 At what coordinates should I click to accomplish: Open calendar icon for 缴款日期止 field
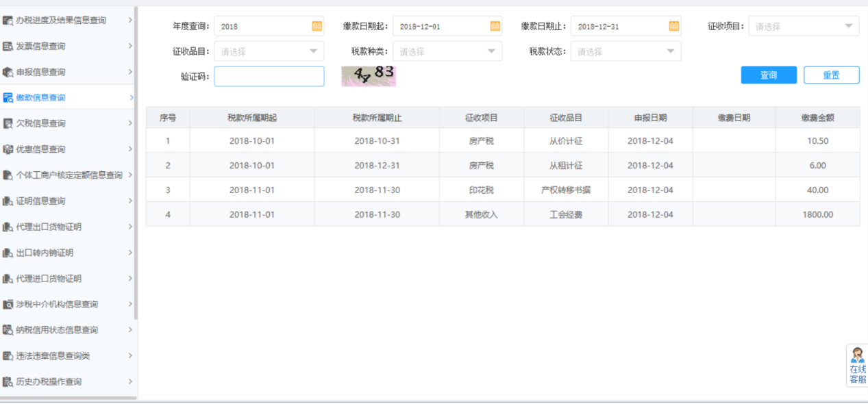[x=674, y=26]
